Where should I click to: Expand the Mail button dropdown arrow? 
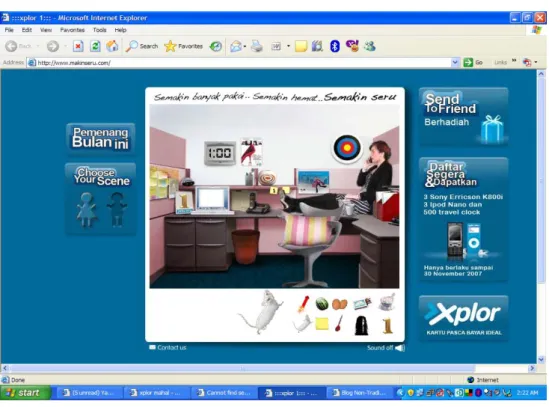click(245, 46)
